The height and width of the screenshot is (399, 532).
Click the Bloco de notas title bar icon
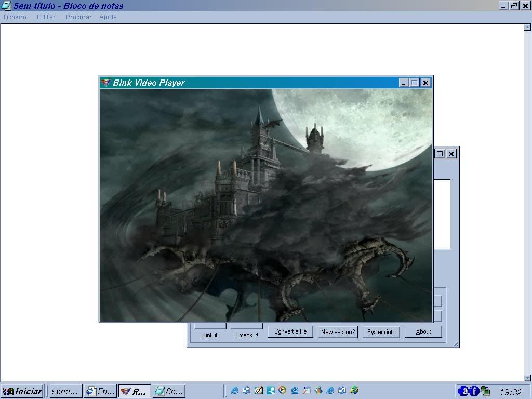point(6,5)
